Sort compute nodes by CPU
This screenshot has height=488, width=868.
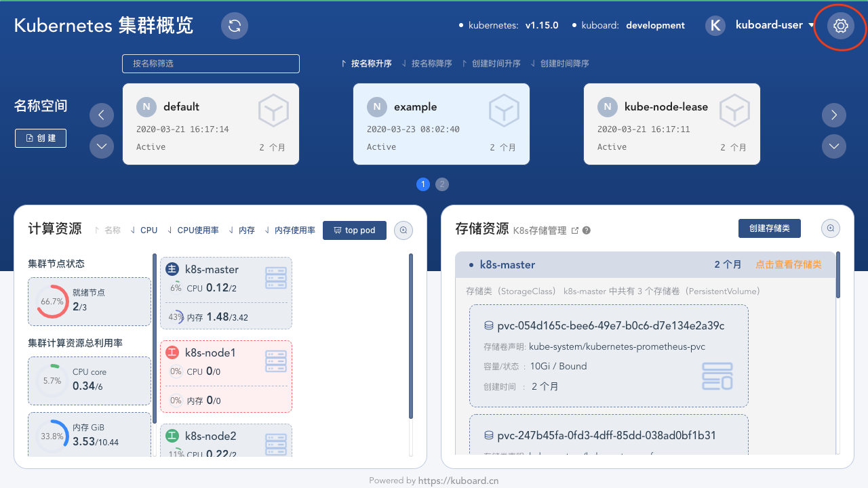(144, 230)
